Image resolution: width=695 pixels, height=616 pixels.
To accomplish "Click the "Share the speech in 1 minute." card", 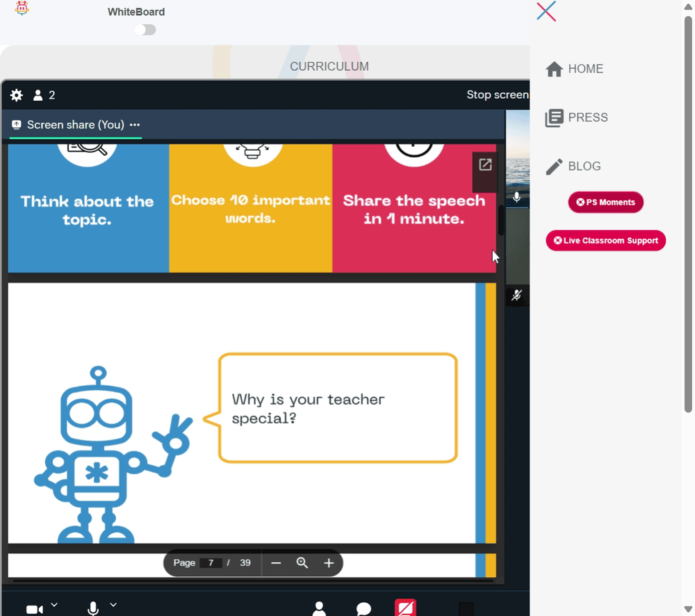I will point(414,208).
